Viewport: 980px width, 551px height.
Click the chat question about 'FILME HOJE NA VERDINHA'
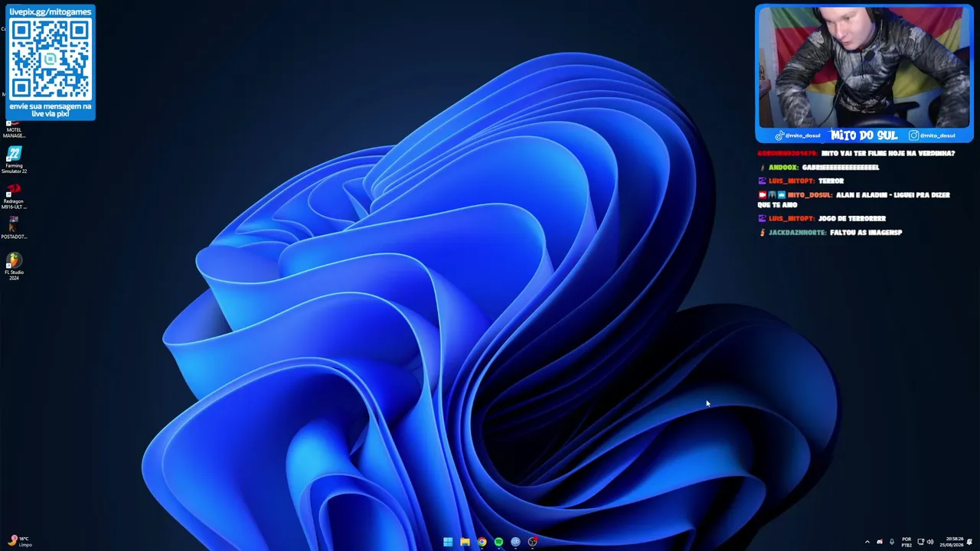click(888, 153)
